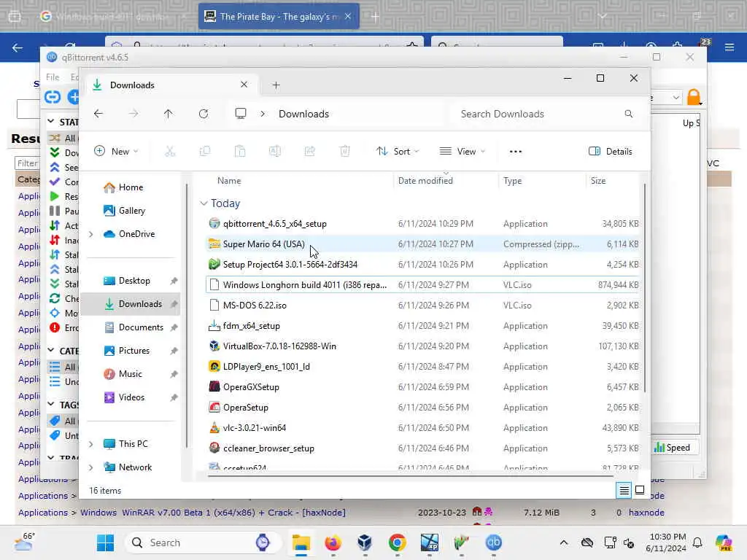Collapse the Today group
The image size is (747, 560).
coord(204,203)
